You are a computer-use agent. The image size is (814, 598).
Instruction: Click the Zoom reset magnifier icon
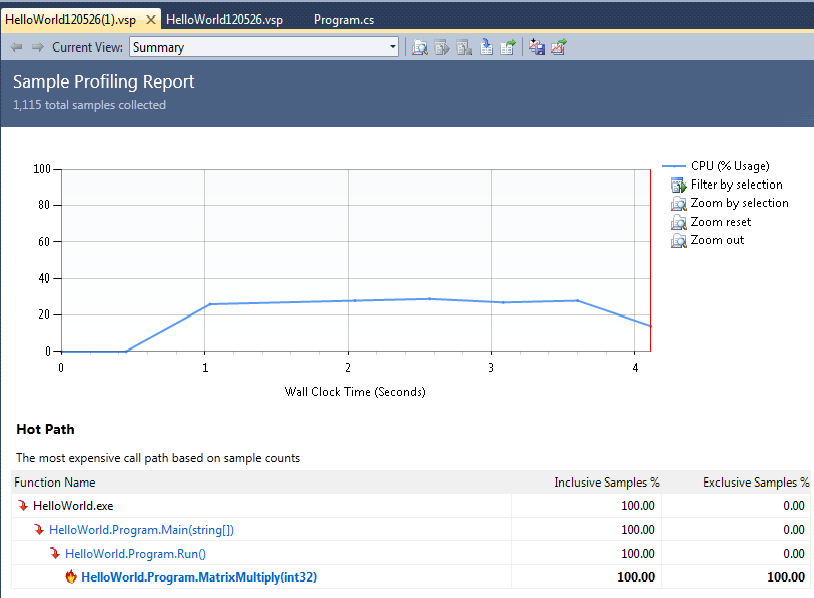[x=678, y=222]
